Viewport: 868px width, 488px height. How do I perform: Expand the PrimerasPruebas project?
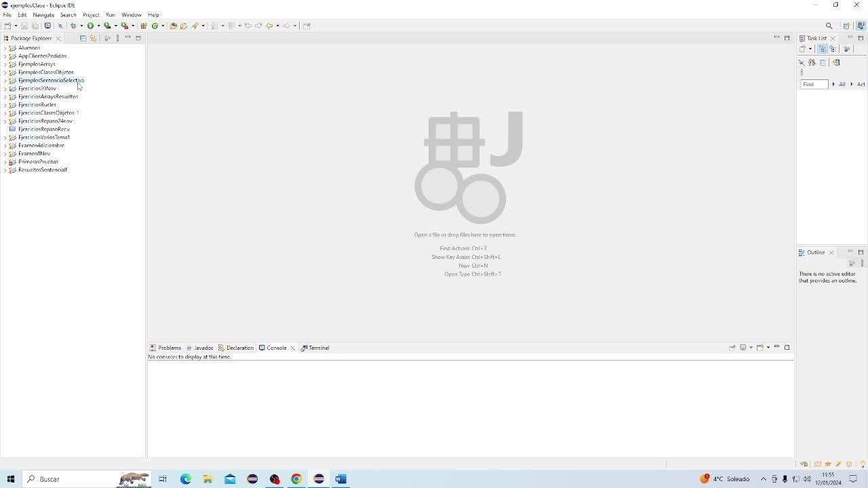[5, 162]
